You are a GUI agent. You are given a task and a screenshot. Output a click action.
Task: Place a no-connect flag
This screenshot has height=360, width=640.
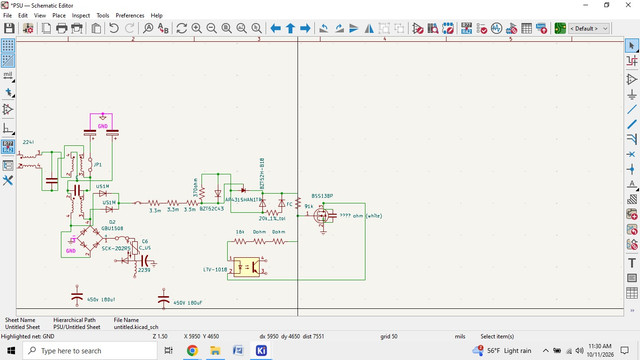coord(632,154)
